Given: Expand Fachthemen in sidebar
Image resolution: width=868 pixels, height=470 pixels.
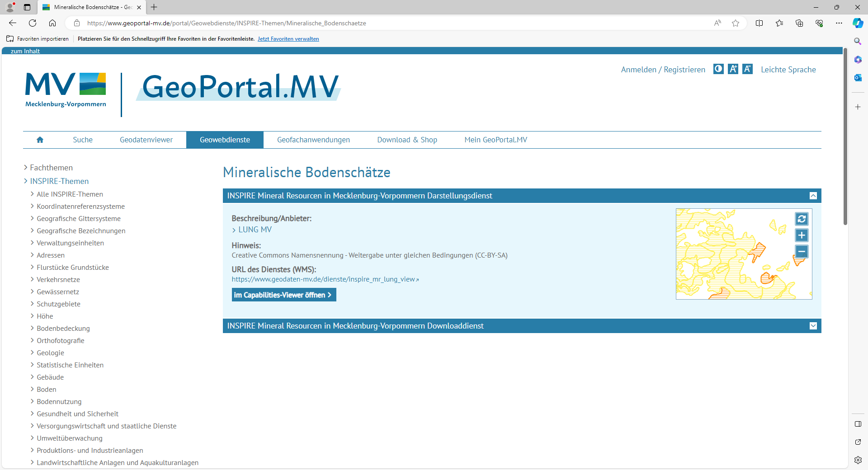Looking at the screenshot, I should (x=51, y=168).
